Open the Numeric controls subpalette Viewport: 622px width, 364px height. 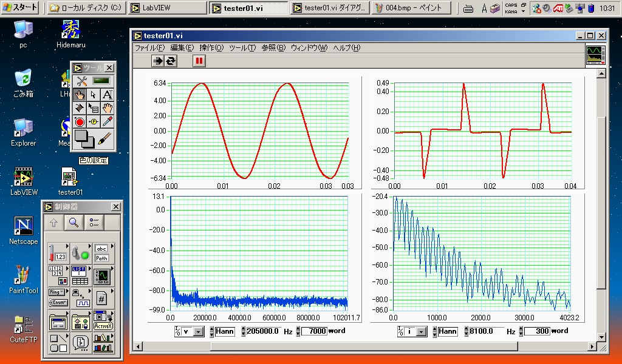58,252
